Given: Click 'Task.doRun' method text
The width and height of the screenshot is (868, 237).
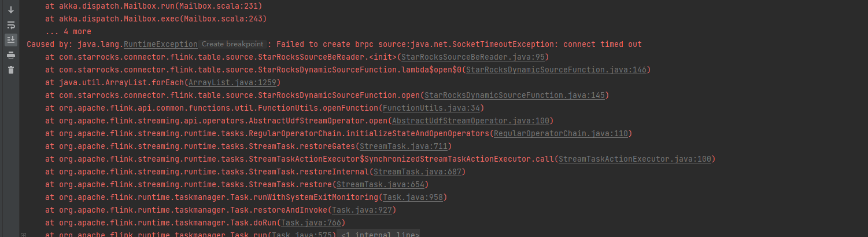Looking at the screenshot, I should click(254, 223).
